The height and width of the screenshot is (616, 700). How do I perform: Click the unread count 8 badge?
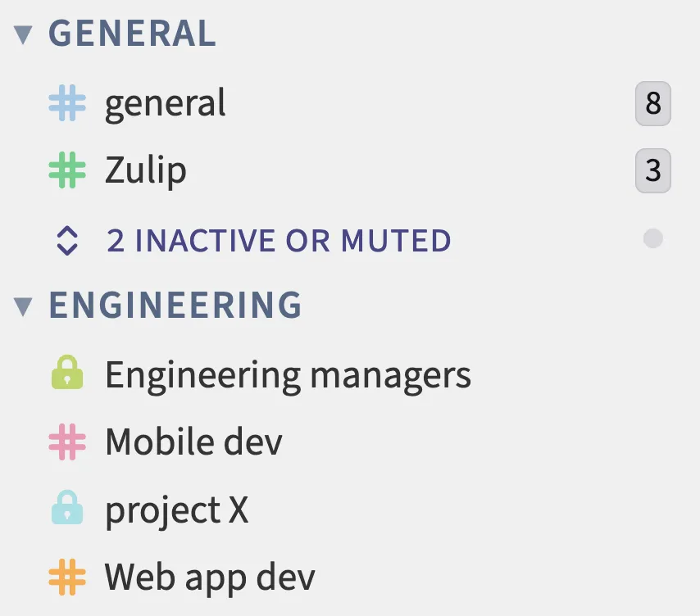pyautogui.click(x=652, y=104)
